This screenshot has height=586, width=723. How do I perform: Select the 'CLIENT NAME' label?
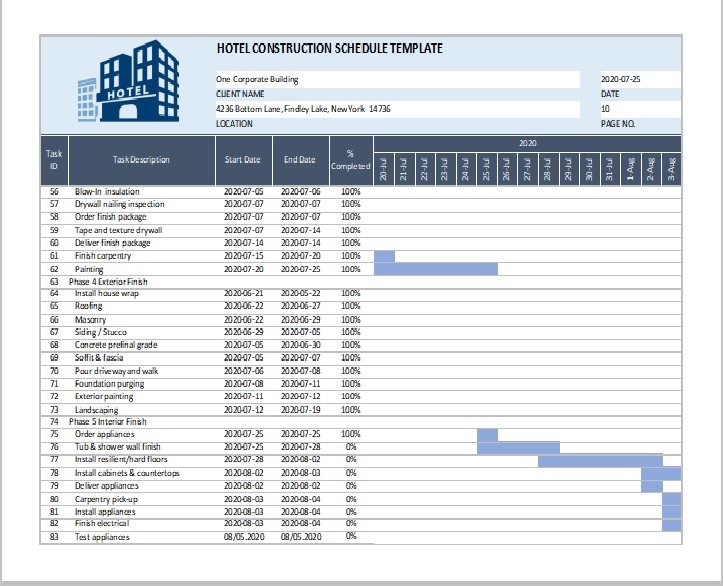point(240,94)
